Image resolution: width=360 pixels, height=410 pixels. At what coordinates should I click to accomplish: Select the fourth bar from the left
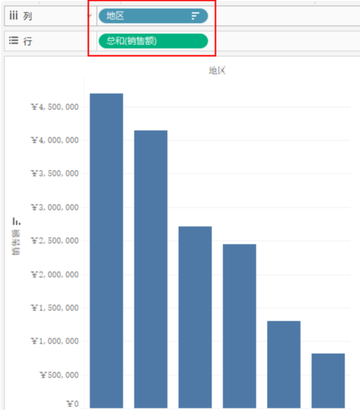pos(239,326)
